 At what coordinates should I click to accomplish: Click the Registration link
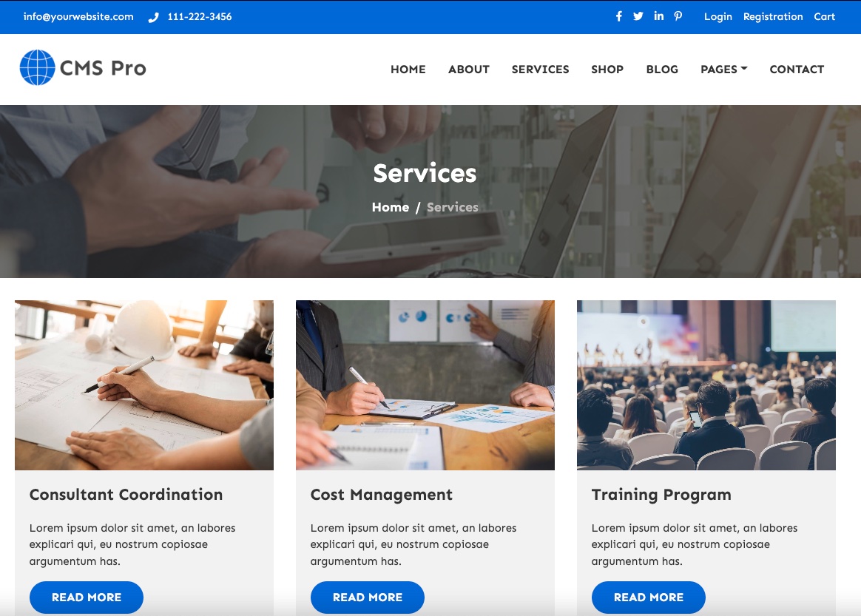[773, 16]
